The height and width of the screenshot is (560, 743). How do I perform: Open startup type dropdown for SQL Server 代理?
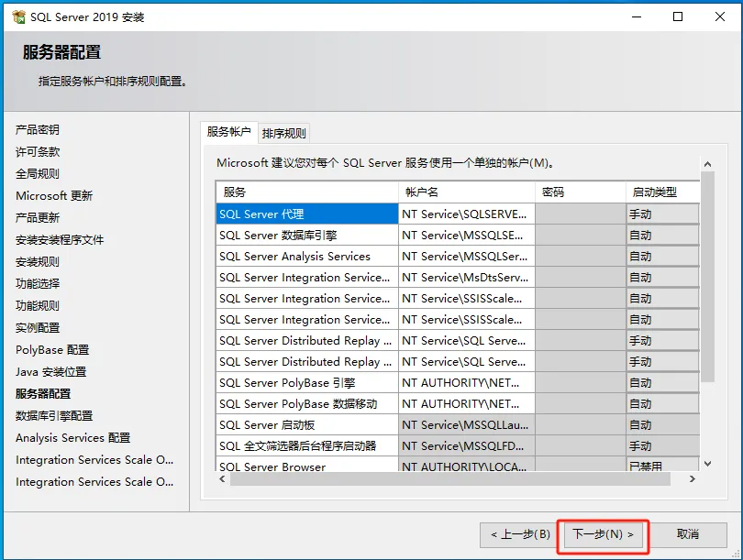663,214
